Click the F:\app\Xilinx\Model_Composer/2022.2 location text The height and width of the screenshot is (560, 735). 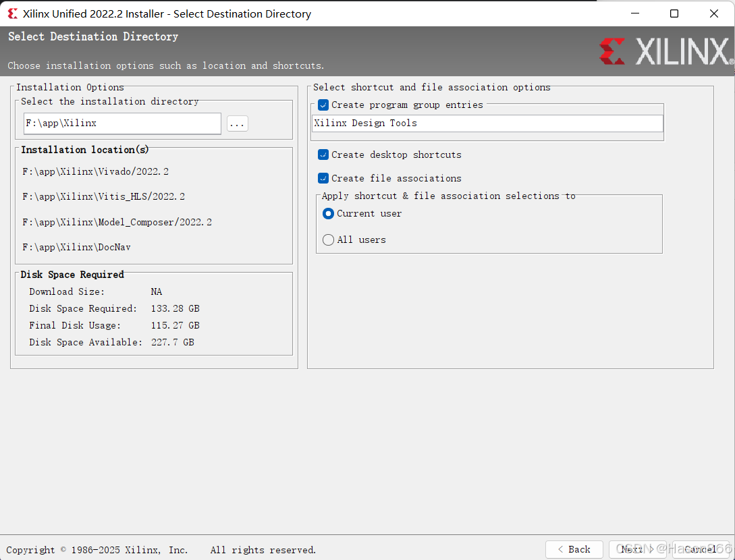[x=117, y=222]
